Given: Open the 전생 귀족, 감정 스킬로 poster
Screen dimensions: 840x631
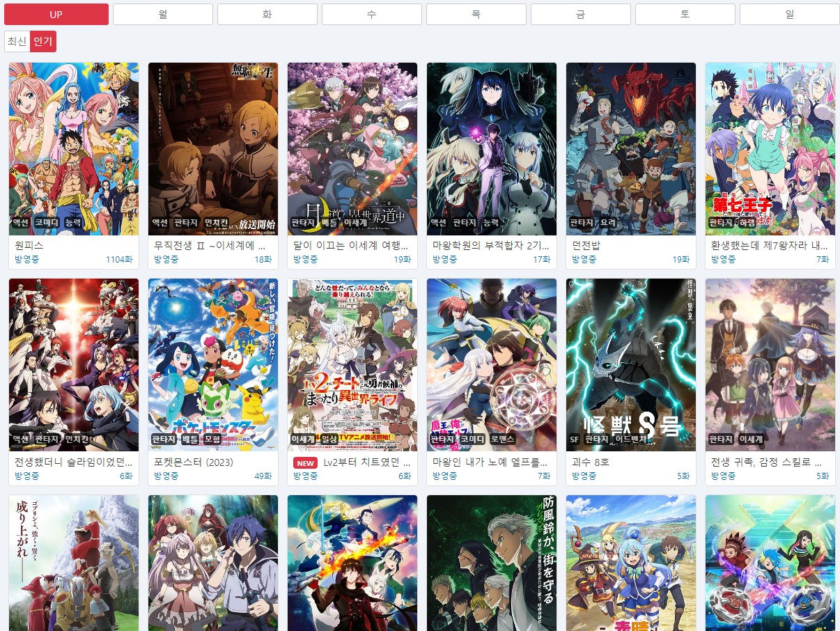Looking at the screenshot, I should point(770,365).
